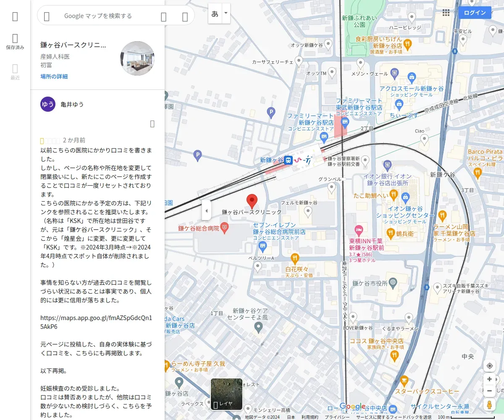Collapse the side panel arrow
Image resolution: width=504 pixels, height=420 pixels.
[x=206, y=210]
